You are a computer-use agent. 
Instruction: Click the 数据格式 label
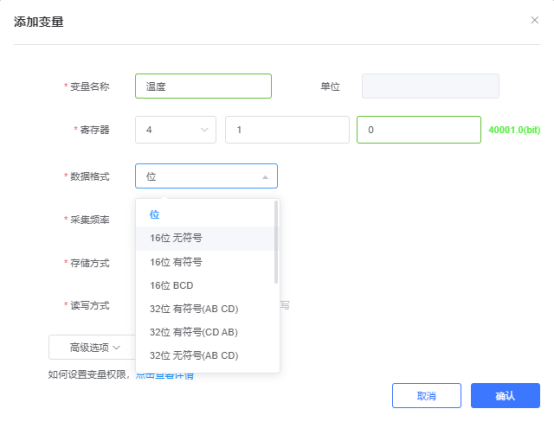90,176
